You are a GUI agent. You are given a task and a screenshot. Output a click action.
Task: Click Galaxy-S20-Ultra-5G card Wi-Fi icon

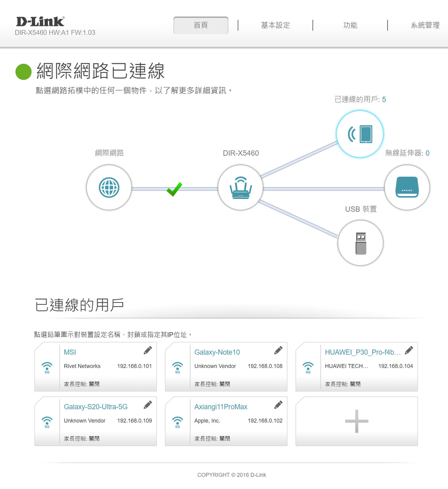tap(47, 422)
